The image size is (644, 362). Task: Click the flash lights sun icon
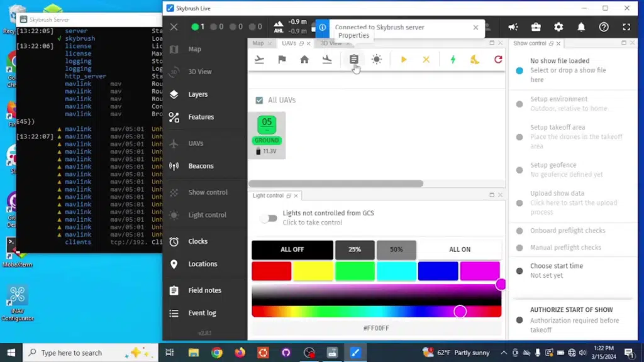click(x=377, y=60)
